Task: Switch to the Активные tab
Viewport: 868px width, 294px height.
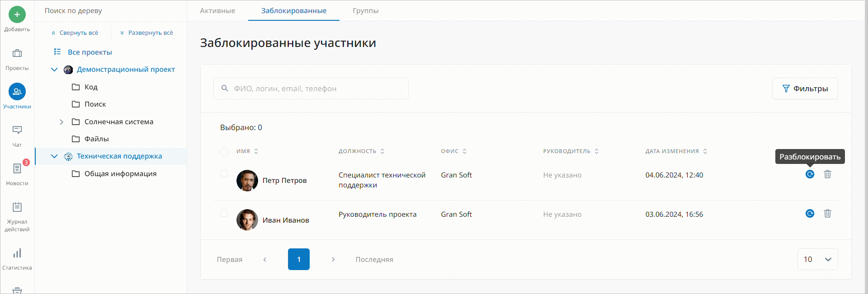Action: click(x=217, y=11)
